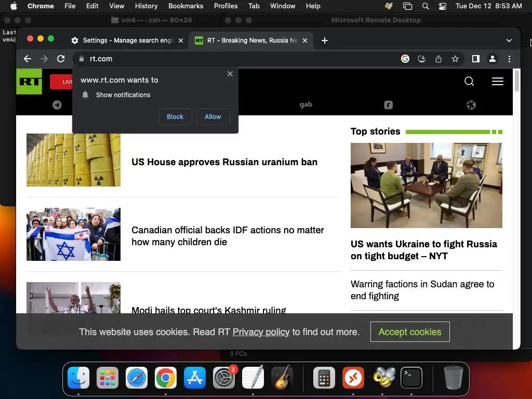Click the RT green logo
The width and height of the screenshot is (532, 399).
29,82
